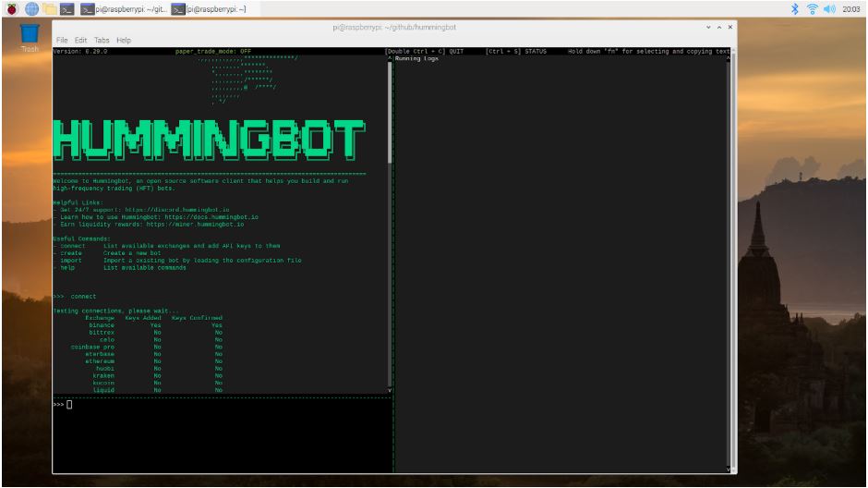Click the bittrex exchange row

155,333
